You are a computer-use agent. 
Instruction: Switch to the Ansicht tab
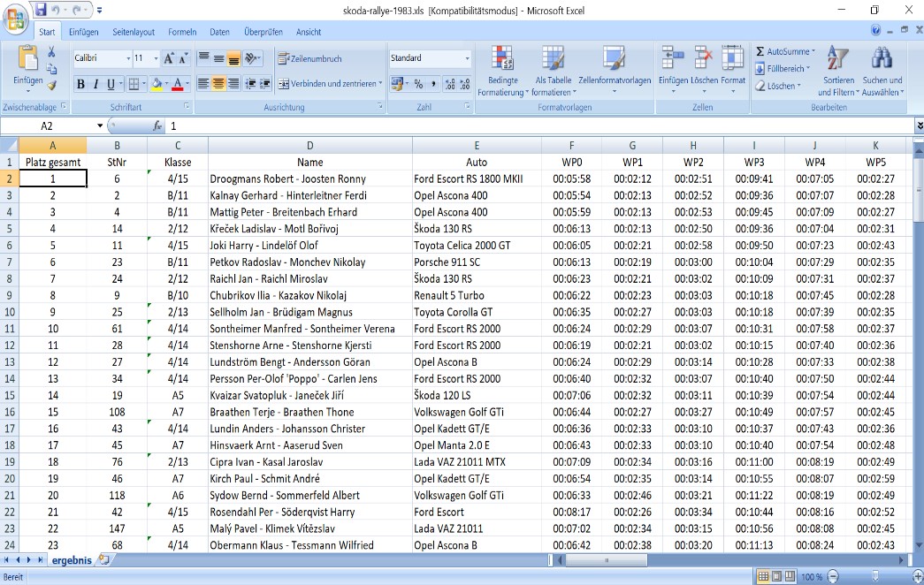point(309,32)
